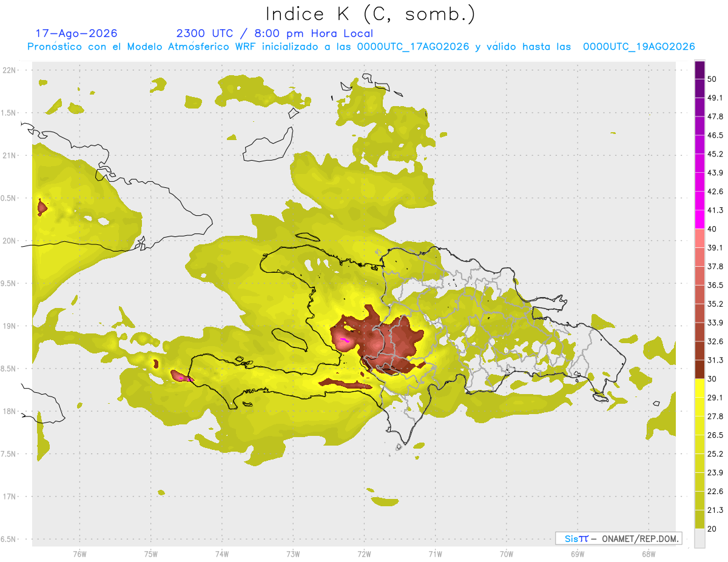Click the color scale label '32.6'
Screen dimensions: 728x562
point(715,341)
